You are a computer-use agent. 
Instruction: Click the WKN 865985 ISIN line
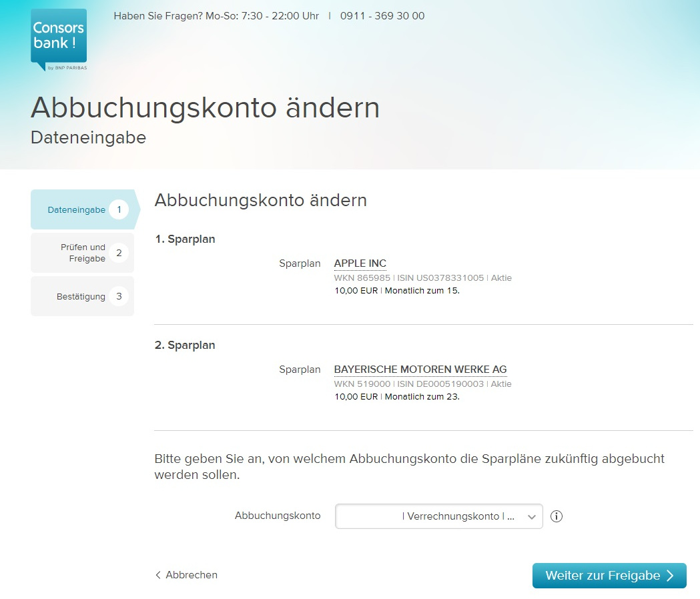[x=423, y=277]
